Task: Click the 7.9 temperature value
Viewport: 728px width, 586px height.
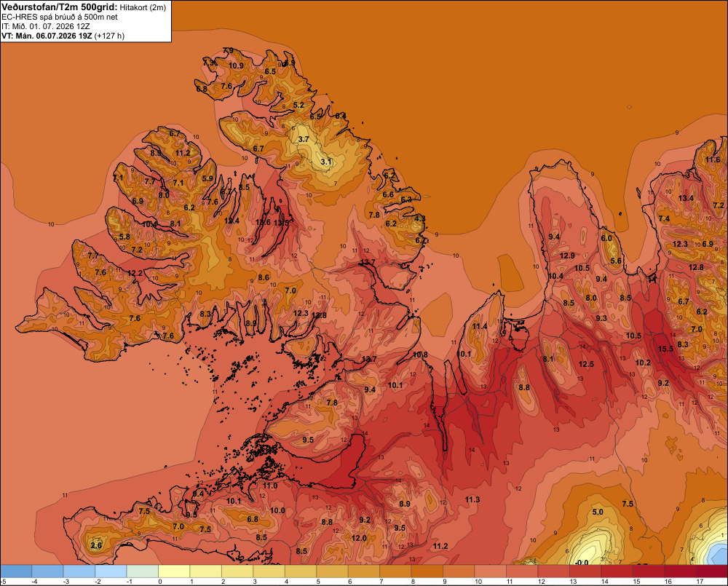Action: click(x=228, y=50)
